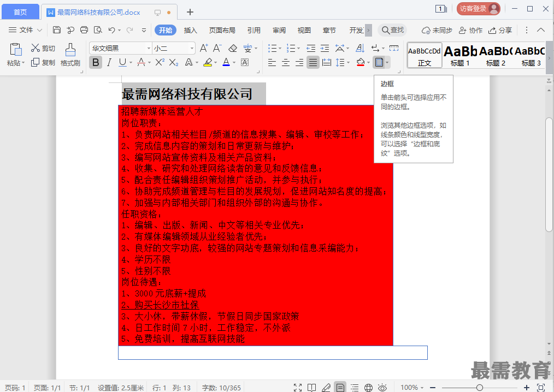Click the Copy (复制) button
The height and width of the screenshot is (392, 554).
43,62
